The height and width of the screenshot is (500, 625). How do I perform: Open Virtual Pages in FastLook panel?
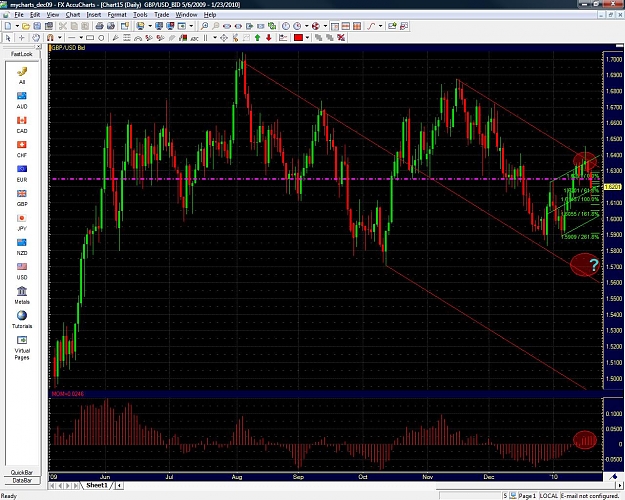click(22, 348)
